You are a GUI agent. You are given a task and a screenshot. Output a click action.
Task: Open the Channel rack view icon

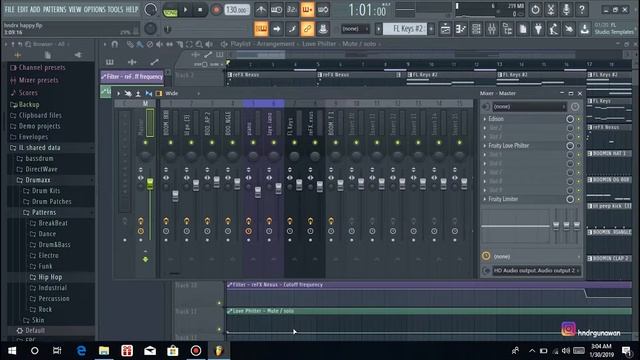(476, 29)
